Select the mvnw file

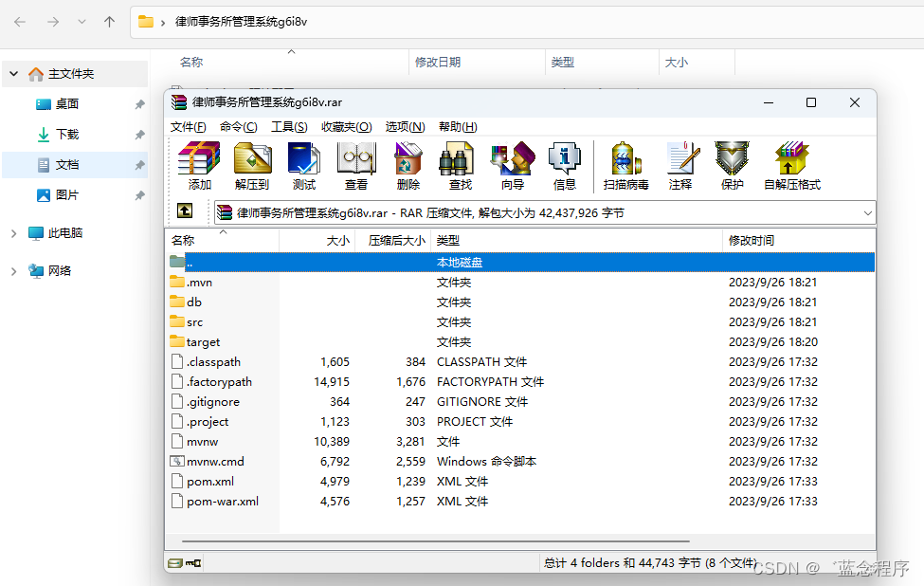click(x=521, y=442)
